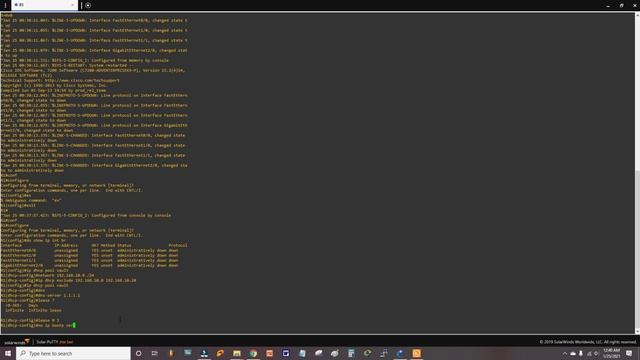The height and width of the screenshot is (360, 640).
Task: Open File Explorer from the taskbar
Action: pos(237,353)
